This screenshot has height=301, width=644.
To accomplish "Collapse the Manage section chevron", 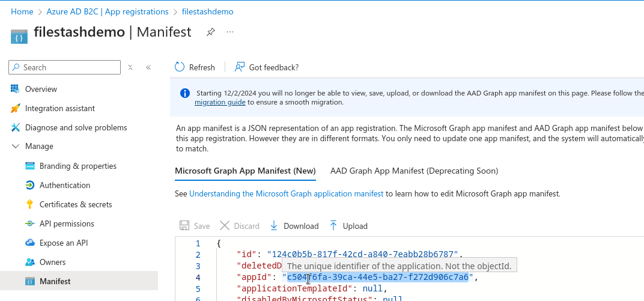I will point(16,146).
